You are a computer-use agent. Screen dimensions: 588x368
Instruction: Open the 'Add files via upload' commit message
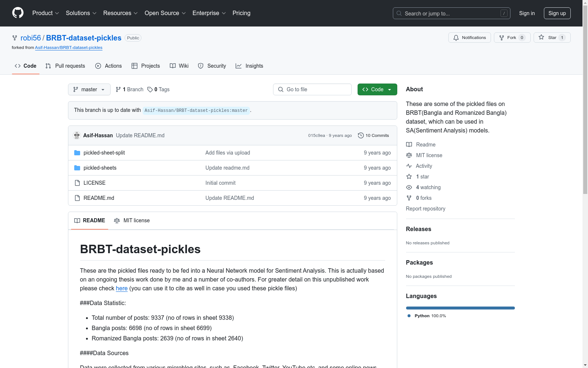pos(228,153)
